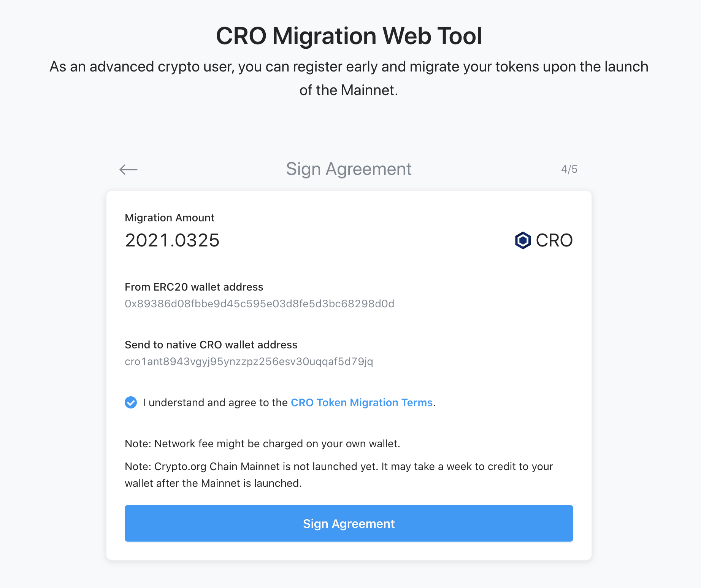
Task: Click the 'of the Mainnet.' subtitle line
Action: 349,91
